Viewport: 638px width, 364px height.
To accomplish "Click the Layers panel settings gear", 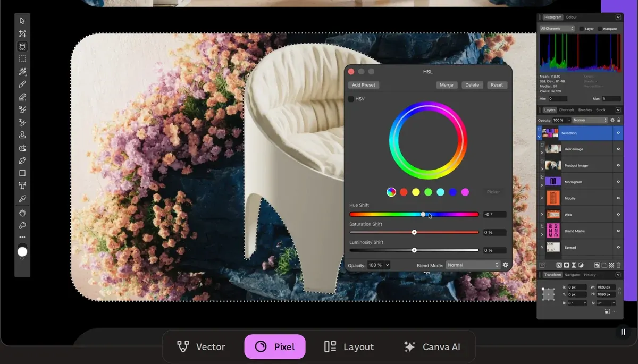I will coord(612,120).
